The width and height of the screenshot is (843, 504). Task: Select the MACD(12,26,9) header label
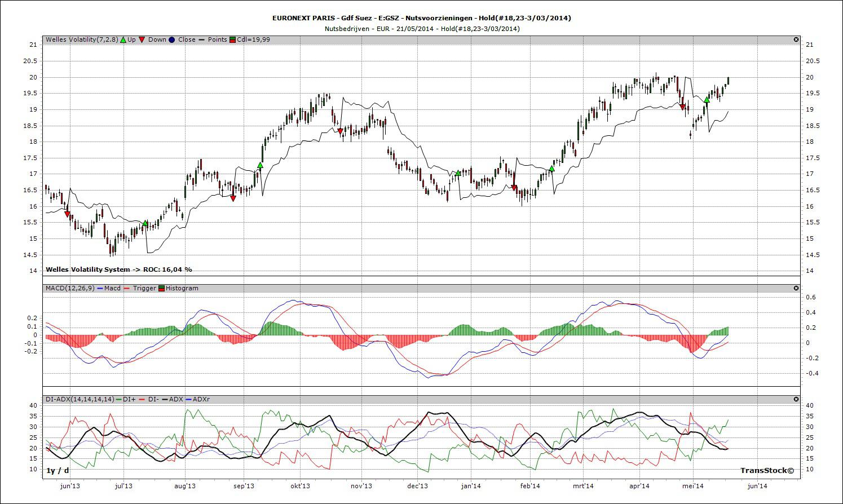coord(70,288)
